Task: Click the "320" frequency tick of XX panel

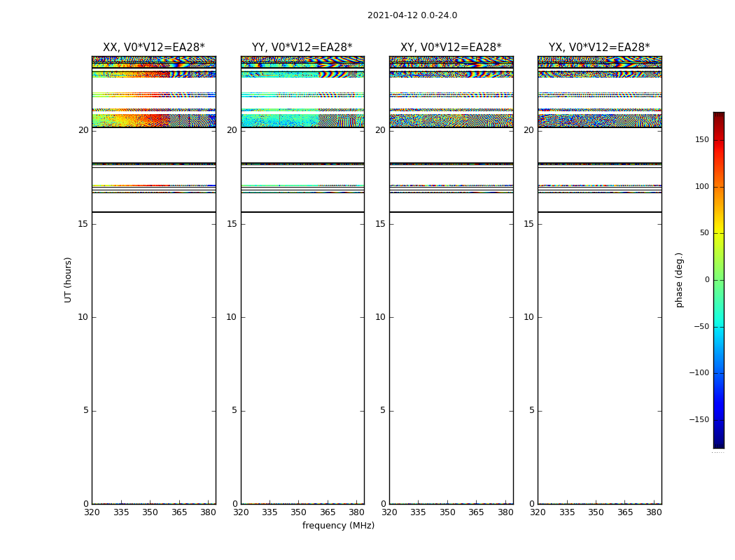Action: (92, 512)
